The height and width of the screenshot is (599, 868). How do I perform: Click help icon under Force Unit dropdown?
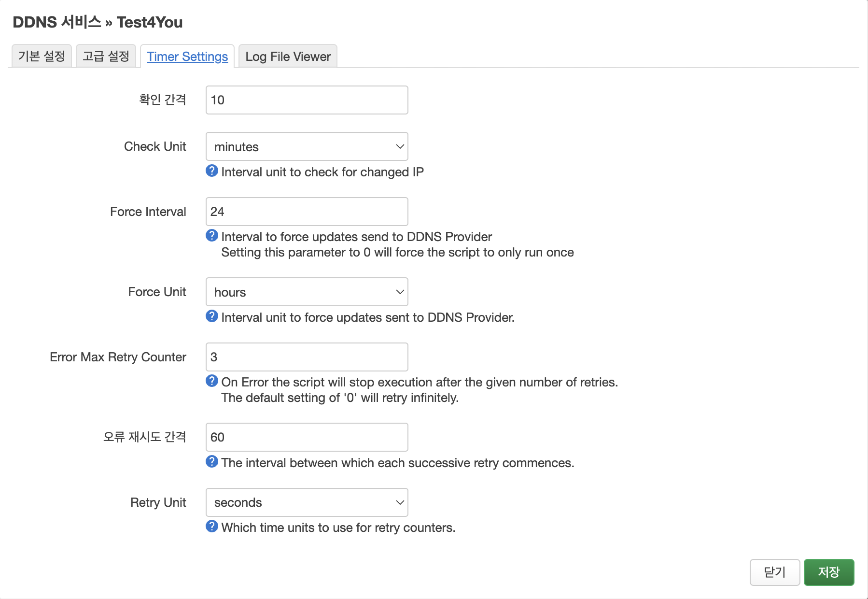click(212, 316)
